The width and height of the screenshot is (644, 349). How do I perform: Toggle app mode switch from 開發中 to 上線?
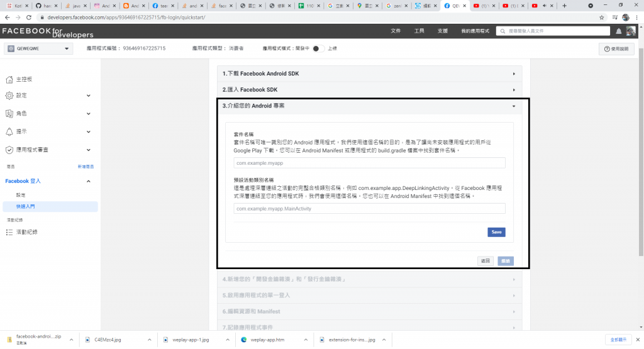coord(318,48)
